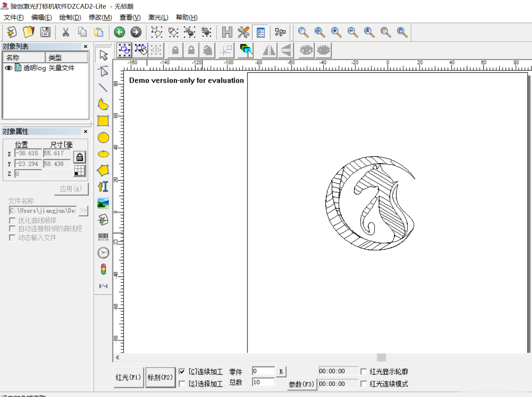
Task: Open a file with the folder icon
Action: click(29, 32)
